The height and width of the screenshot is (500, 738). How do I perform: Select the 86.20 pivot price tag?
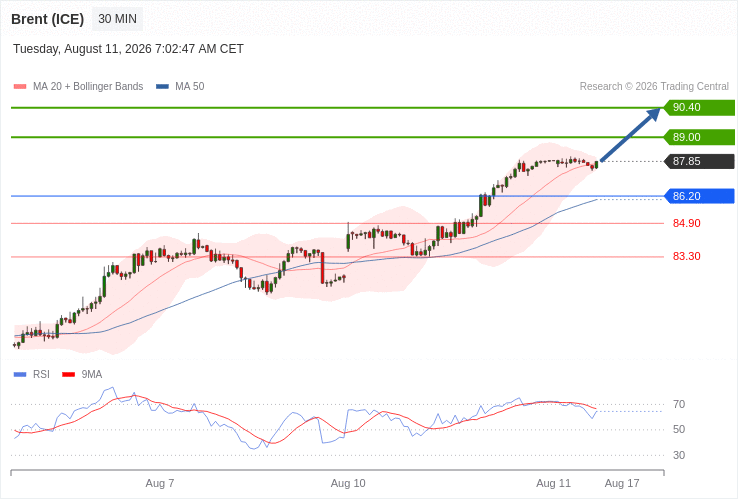(699, 196)
